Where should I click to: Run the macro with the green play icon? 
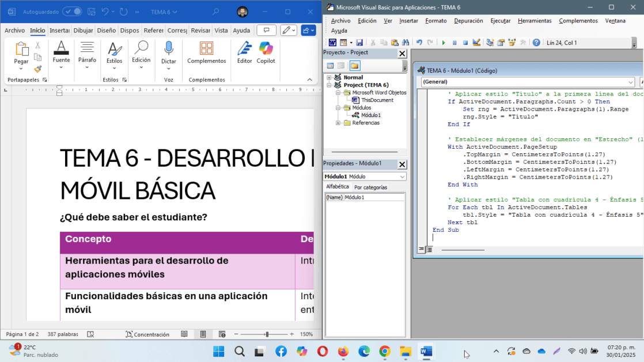point(444,43)
